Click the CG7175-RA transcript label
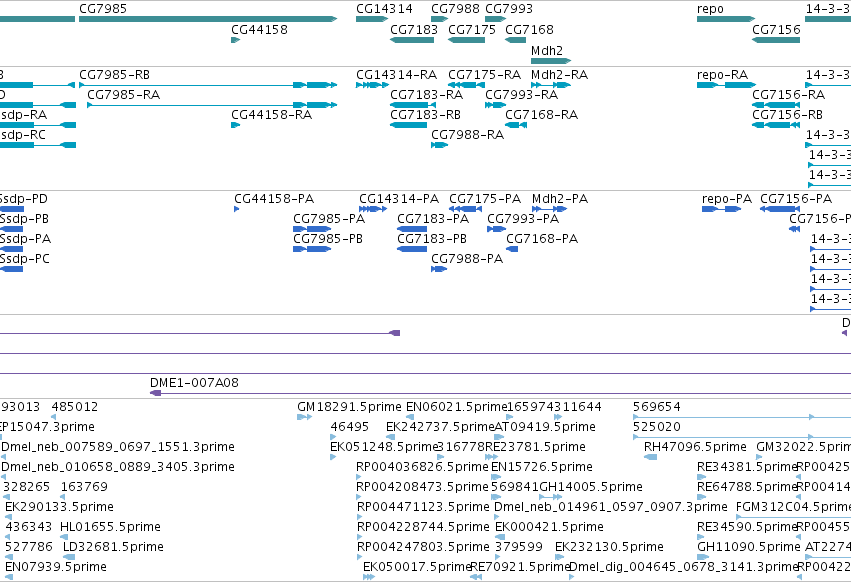Viewport: 851px width, 582px height. 485,75
